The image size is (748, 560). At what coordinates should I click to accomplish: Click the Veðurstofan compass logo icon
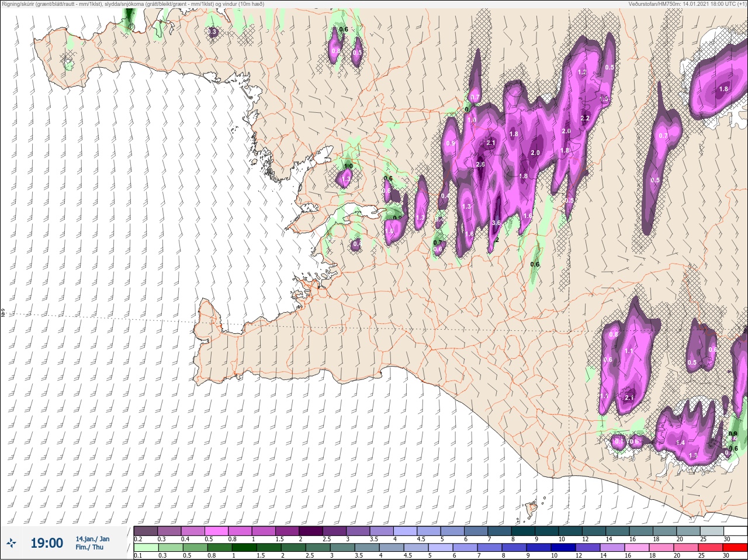pos(11,544)
